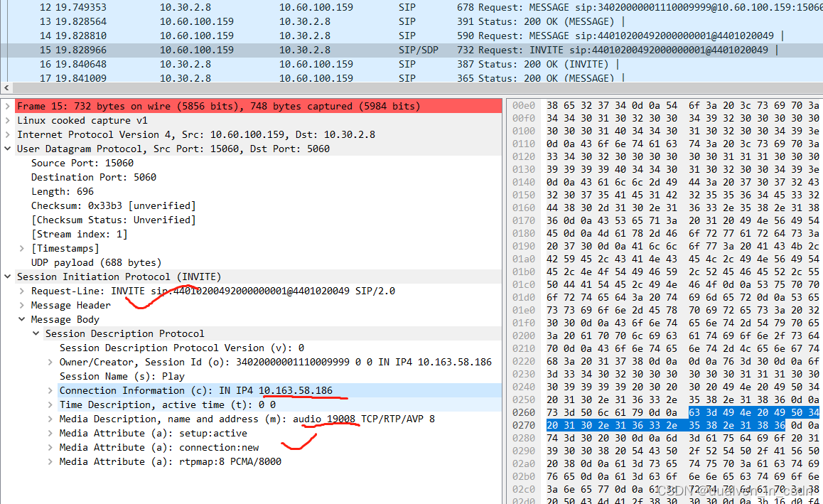Viewport: 823px width, 504px height.
Task: Click destination 10.60.100.159 of packet 16
Action: point(316,64)
